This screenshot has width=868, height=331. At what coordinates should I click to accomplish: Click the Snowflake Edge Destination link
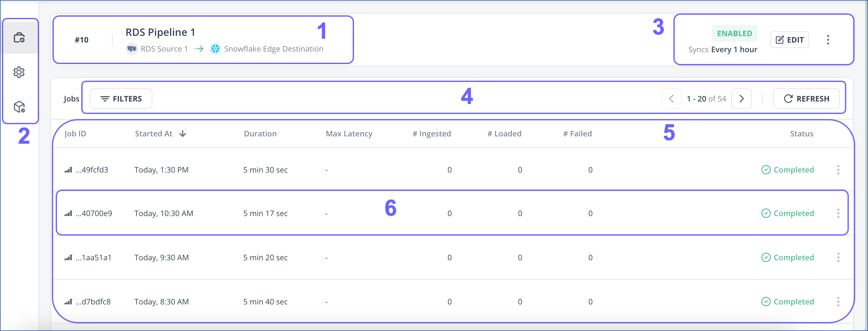click(x=274, y=49)
